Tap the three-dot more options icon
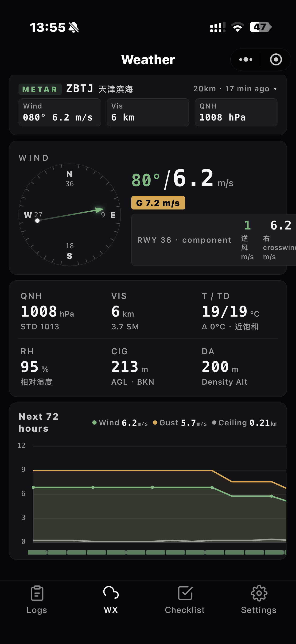 [x=245, y=60]
